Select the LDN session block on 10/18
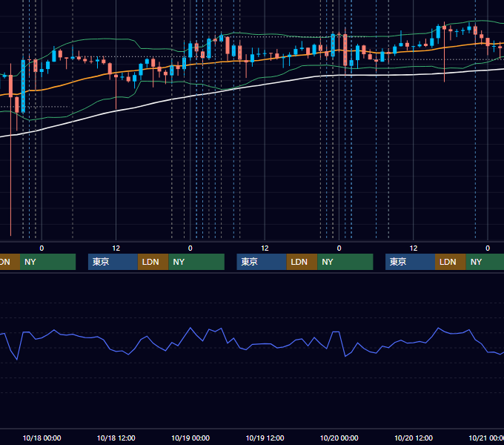 click(x=153, y=262)
